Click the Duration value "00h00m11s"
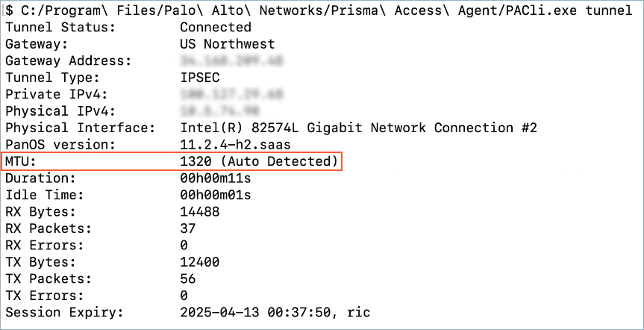The height and width of the screenshot is (330, 644). click(x=216, y=178)
